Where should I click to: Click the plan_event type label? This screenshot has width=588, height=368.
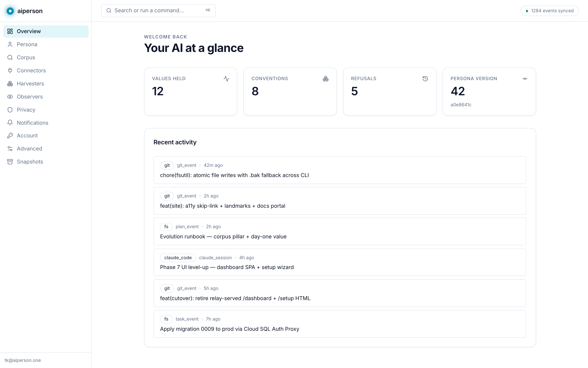point(187,227)
